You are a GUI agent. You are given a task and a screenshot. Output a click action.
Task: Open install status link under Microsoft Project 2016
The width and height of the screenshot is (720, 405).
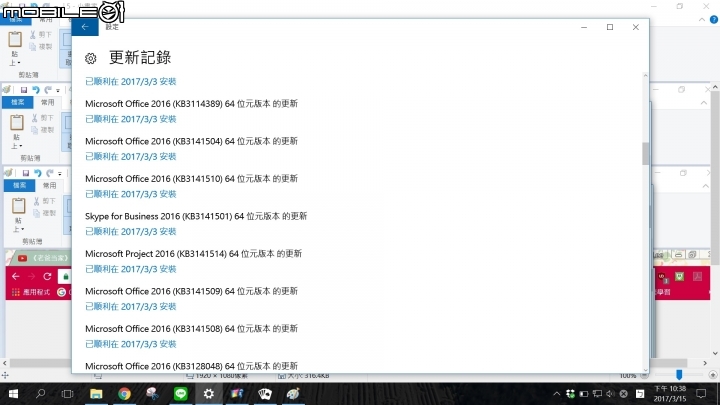click(130, 269)
